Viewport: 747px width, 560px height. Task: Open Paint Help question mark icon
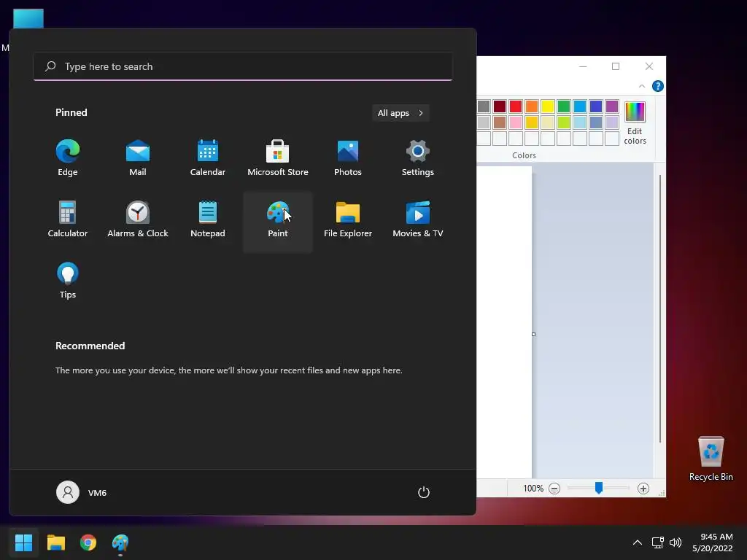658,86
